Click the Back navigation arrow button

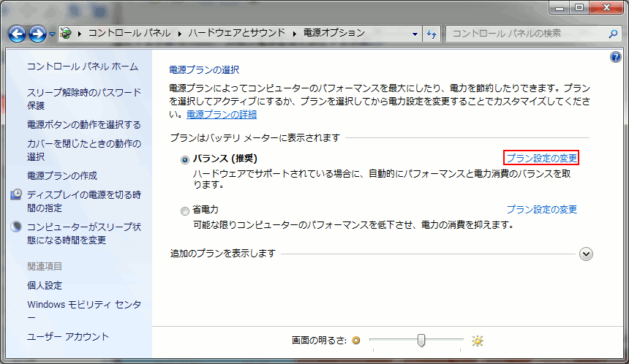pos(18,34)
